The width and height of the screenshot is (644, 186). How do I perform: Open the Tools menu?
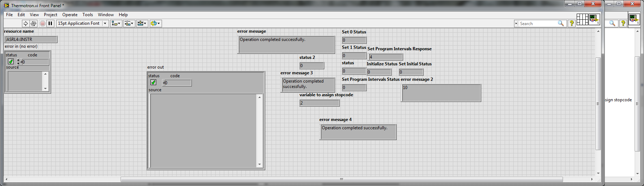87,15
